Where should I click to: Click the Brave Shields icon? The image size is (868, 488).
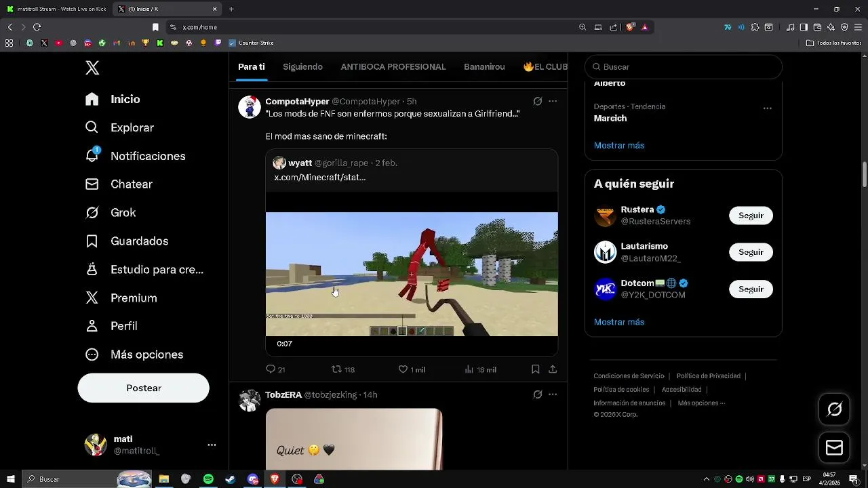point(630,27)
